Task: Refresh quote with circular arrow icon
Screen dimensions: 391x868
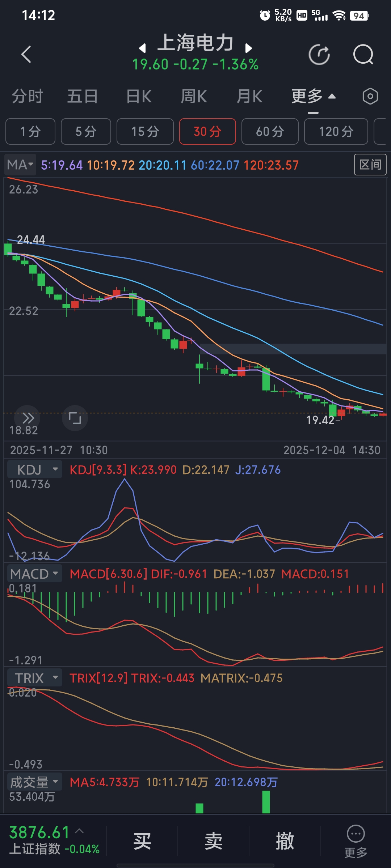Action: (319, 55)
